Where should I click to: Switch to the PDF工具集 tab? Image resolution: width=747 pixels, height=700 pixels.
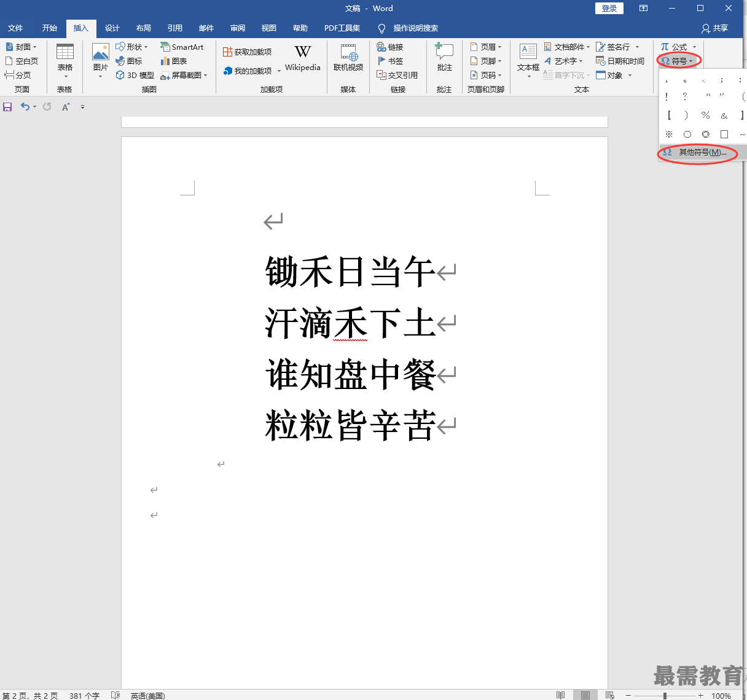pos(342,28)
